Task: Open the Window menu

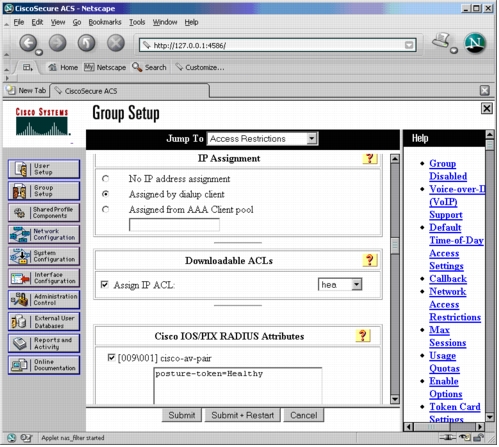Action: pyautogui.click(x=165, y=22)
